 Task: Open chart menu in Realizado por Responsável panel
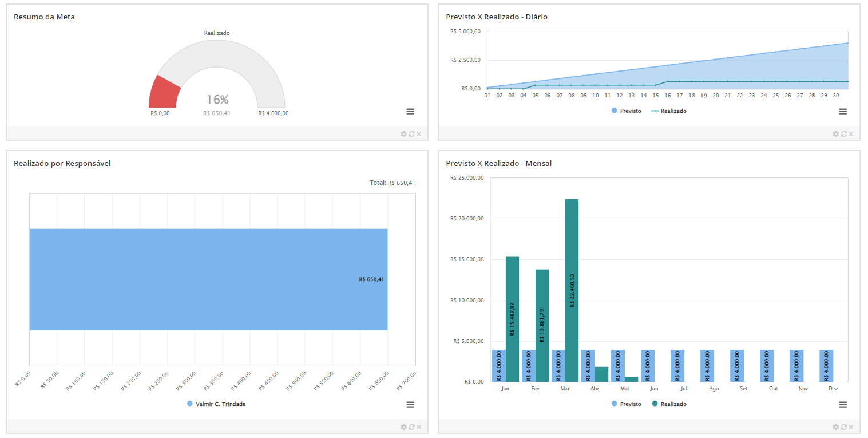coord(410,405)
